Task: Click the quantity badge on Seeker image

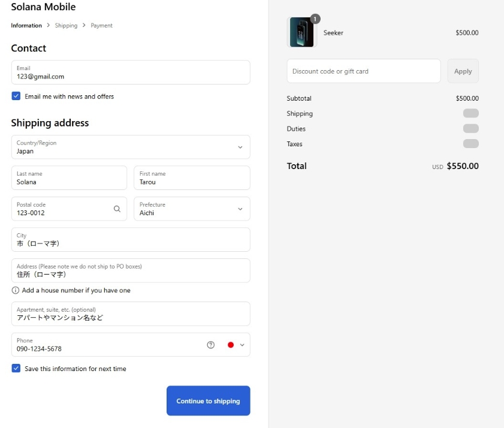Action: click(x=315, y=19)
